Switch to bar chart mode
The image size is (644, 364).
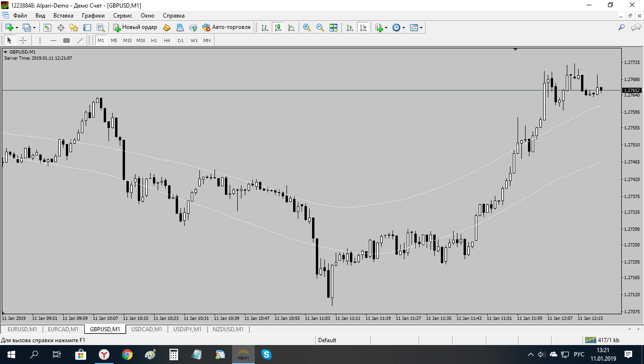265,27
